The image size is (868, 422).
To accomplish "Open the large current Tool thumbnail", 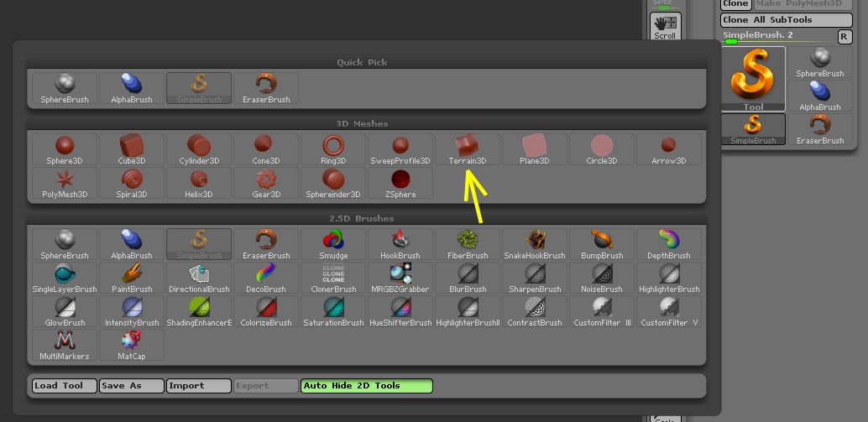I will point(753,79).
